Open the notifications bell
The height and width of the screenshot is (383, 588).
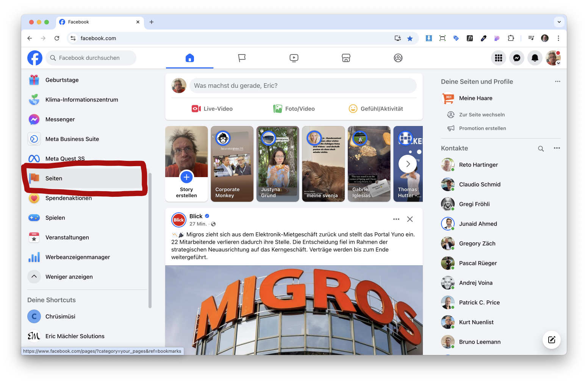coord(535,58)
